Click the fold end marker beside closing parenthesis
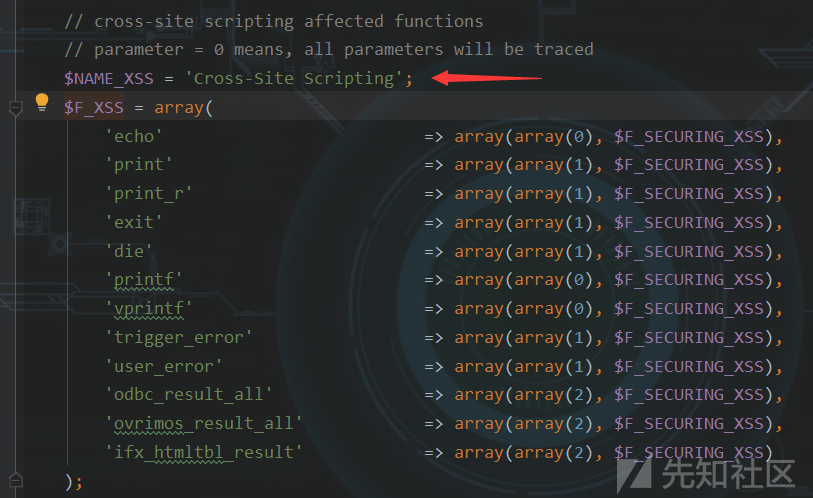Image resolution: width=813 pixels, height=498 pixels. click(x=16, y=480)
